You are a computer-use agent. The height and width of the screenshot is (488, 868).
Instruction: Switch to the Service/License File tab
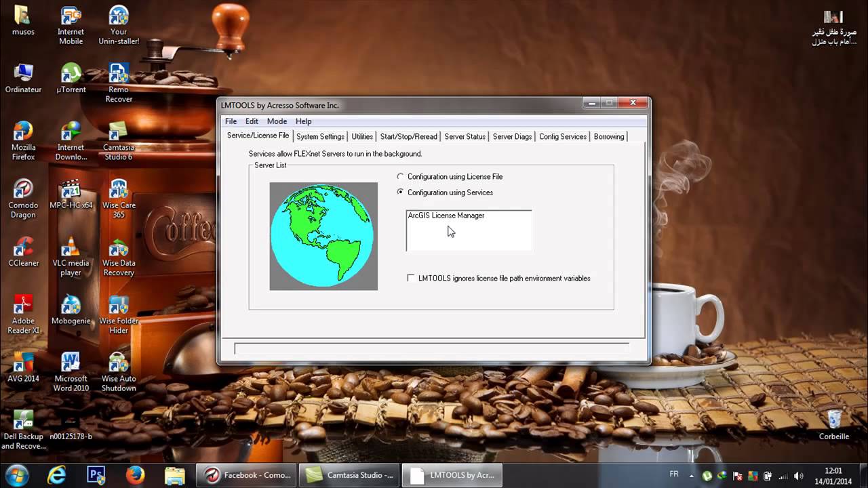[x=258, y=136]
